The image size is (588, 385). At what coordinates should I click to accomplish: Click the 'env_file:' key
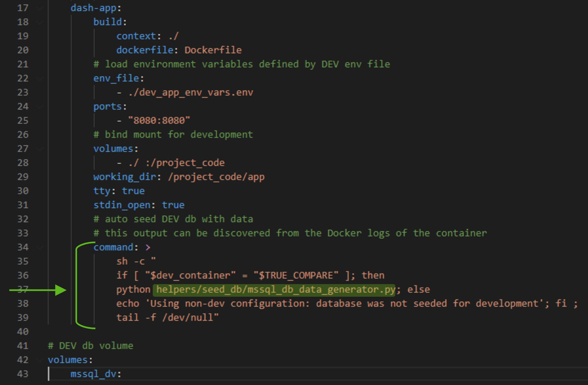[x=119, y=78]
